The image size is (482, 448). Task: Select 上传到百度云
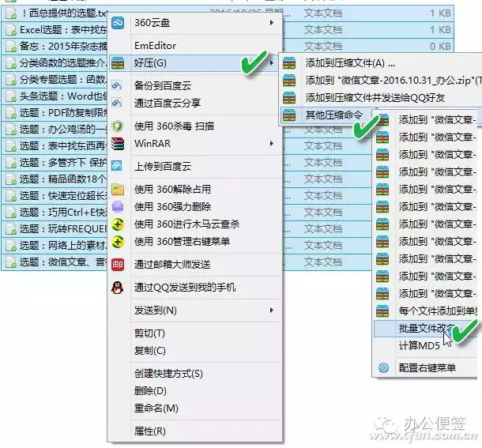tap(163, 167)
